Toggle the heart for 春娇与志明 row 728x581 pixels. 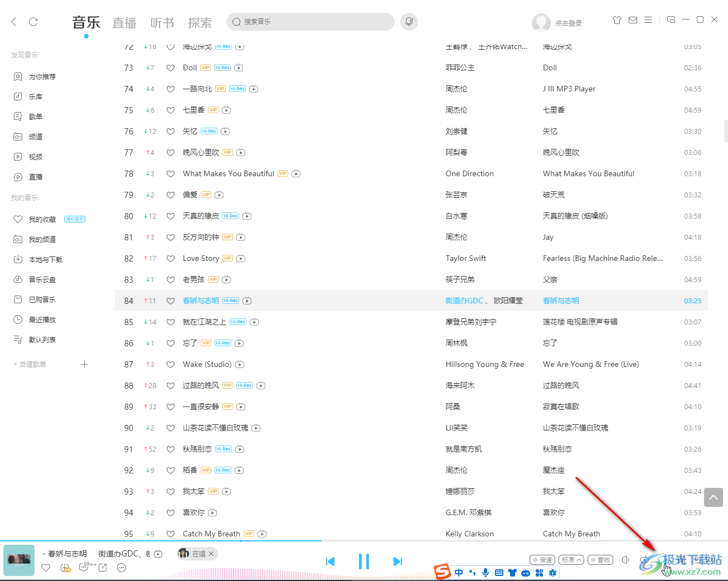[x=171, y=301]
